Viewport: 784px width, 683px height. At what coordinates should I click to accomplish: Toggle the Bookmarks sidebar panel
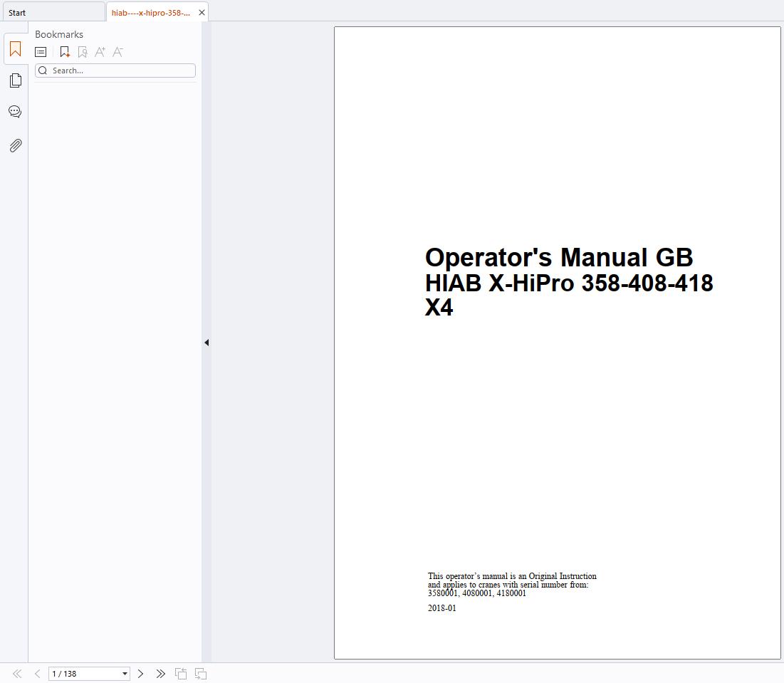point(15,48)
